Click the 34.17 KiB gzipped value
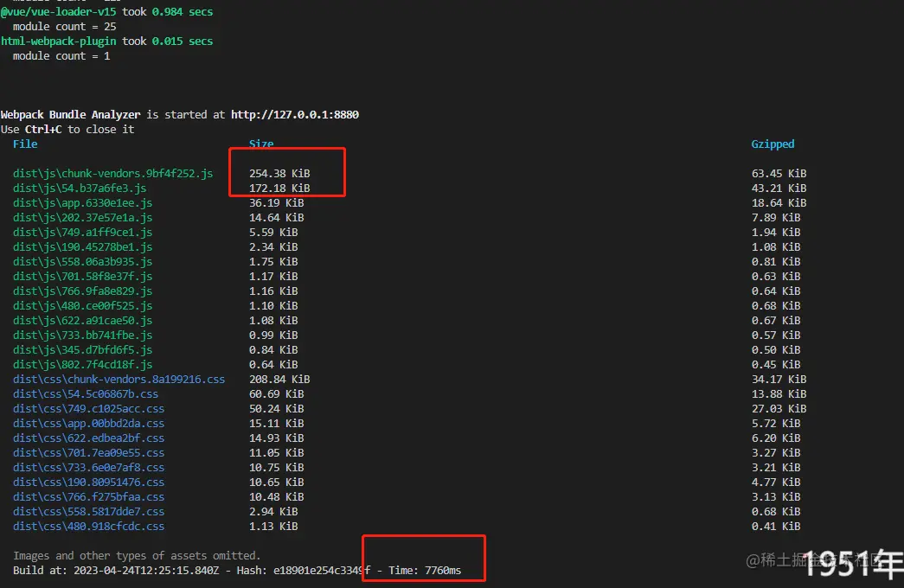This screenshot has width=904, height=588. pyautogui.click(x=779, y=380)
